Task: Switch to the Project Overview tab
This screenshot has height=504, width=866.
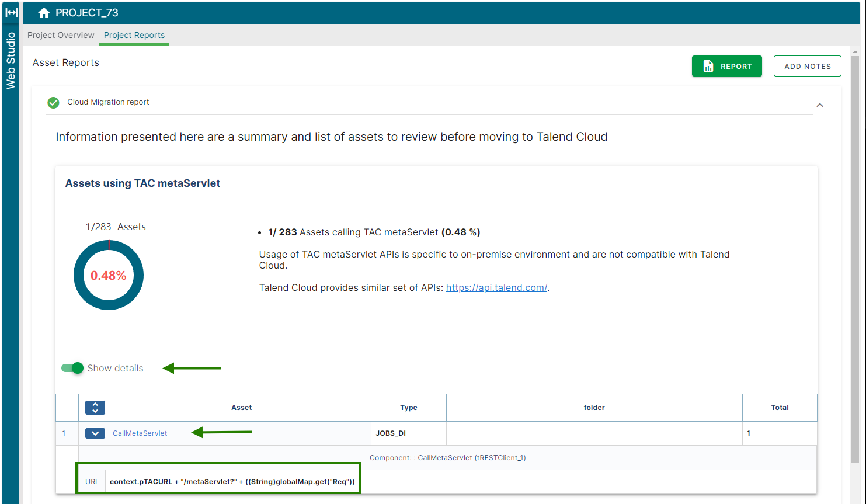Action: 60,35
